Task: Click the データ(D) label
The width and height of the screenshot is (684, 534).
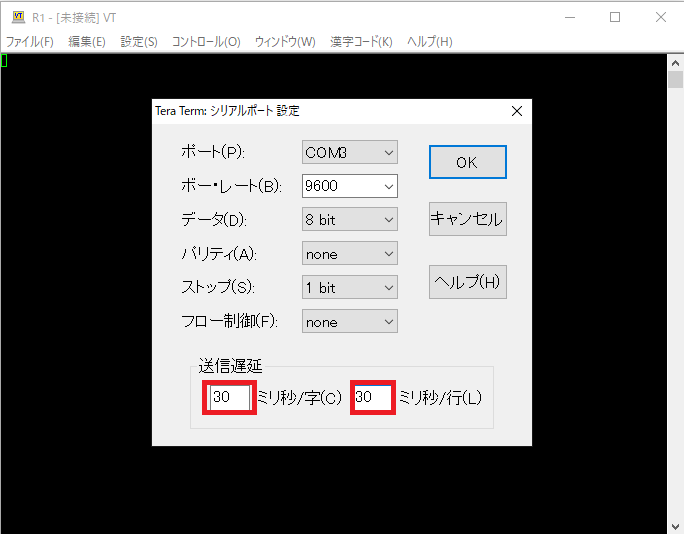Action: click(x=214, y=219)
